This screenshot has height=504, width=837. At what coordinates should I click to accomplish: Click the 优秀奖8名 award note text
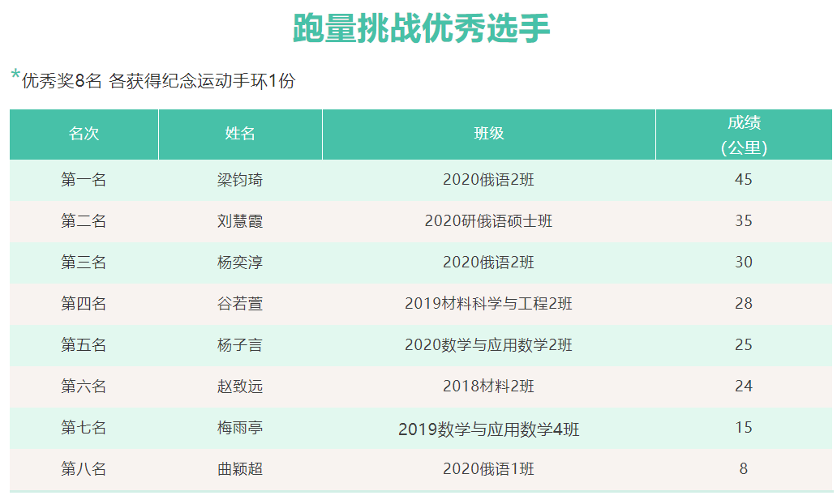(x=158, y=81)
